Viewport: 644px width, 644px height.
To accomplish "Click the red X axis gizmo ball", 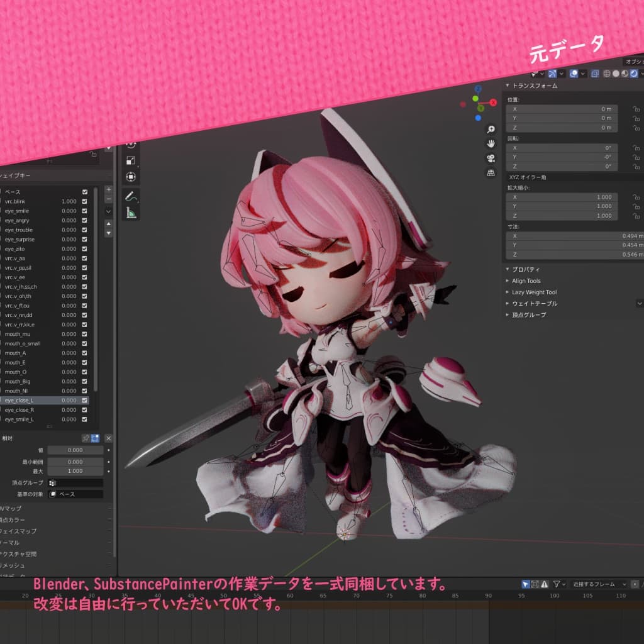I will coord(493,103).
